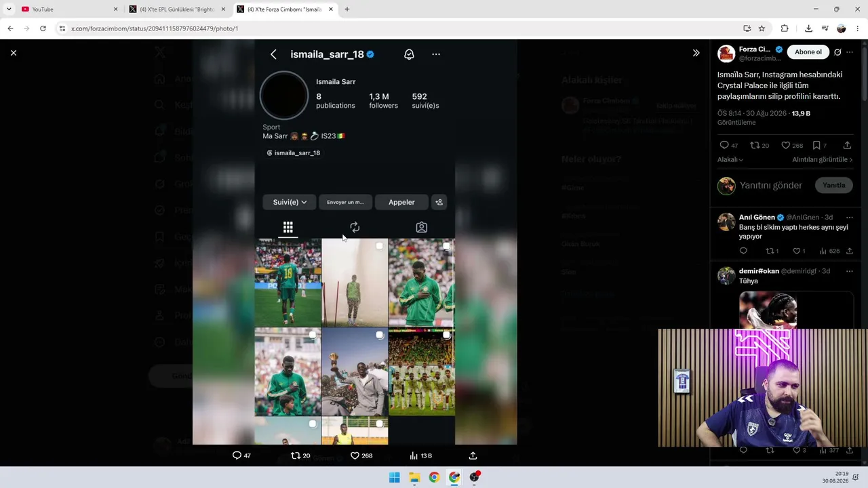Open the Windows Start menu
The image size is (868, 488).
(x=394, y=477)
